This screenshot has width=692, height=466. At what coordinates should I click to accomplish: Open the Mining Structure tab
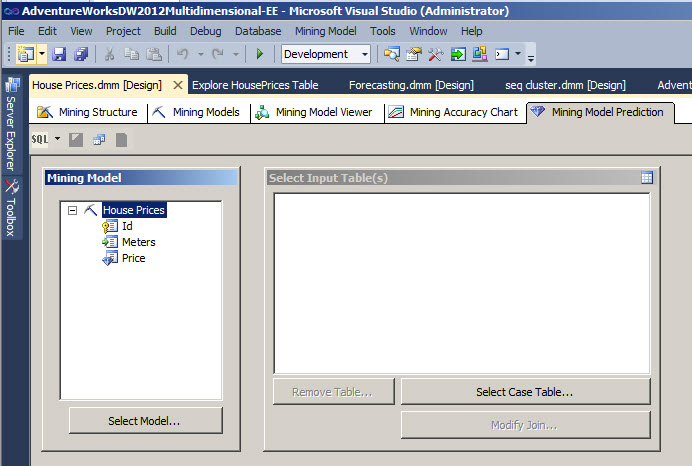[87, 113]
